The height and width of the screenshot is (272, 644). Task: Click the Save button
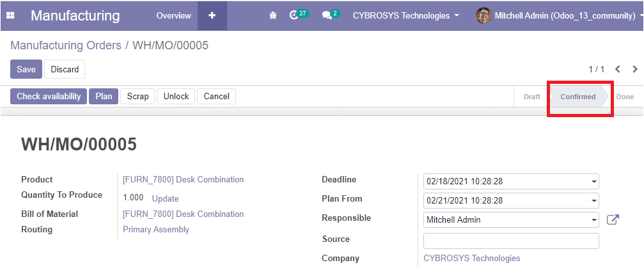[x=26, y=69]
